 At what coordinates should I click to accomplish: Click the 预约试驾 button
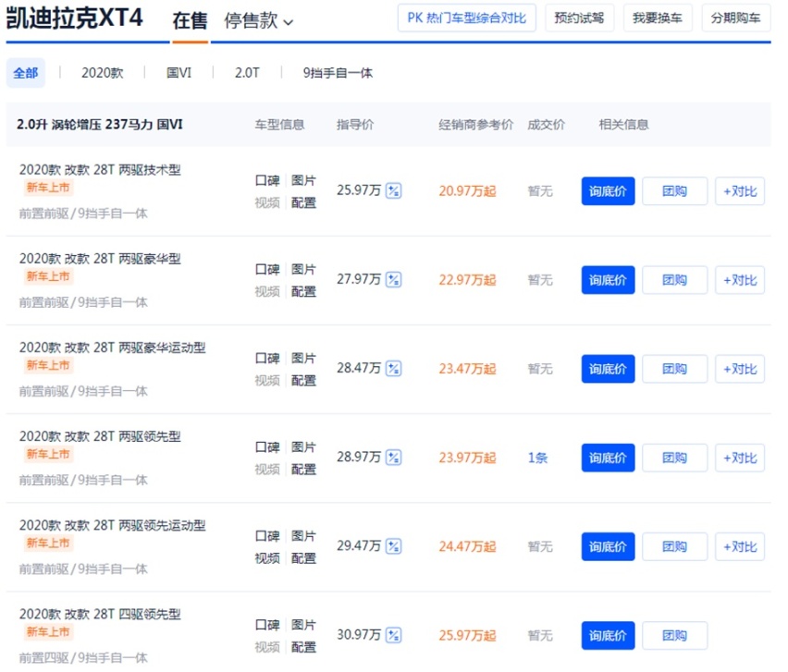pyautogui.click(x=580, y=18)
